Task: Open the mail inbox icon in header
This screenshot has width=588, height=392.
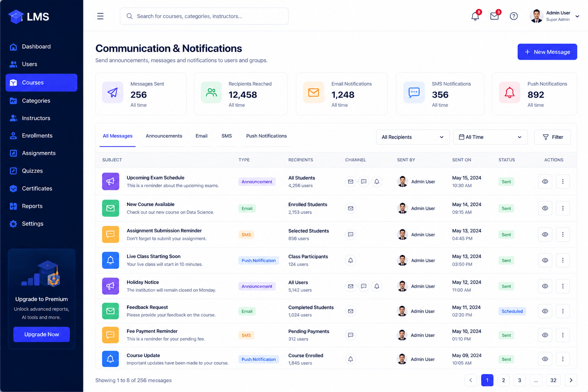Action: 495,16
